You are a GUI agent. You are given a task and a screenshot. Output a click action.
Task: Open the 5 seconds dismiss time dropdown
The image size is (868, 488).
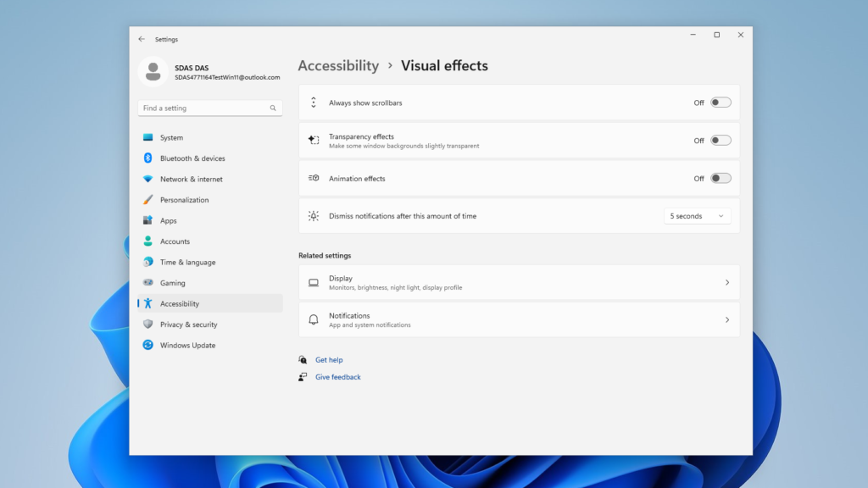pos(697,216)
